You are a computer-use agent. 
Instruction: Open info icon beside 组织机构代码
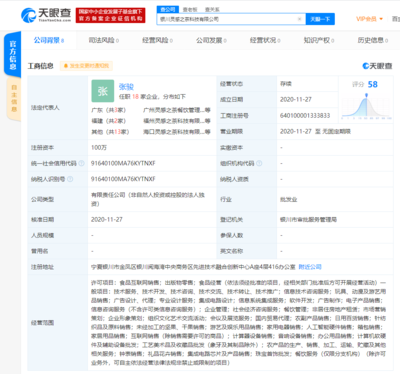tap(259, 163)
